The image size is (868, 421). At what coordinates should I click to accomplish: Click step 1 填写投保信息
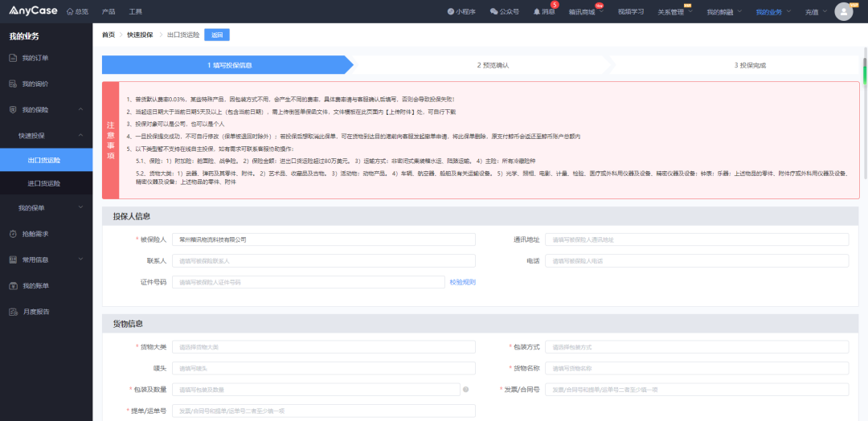pyautogui.click(x=230, y=65)
